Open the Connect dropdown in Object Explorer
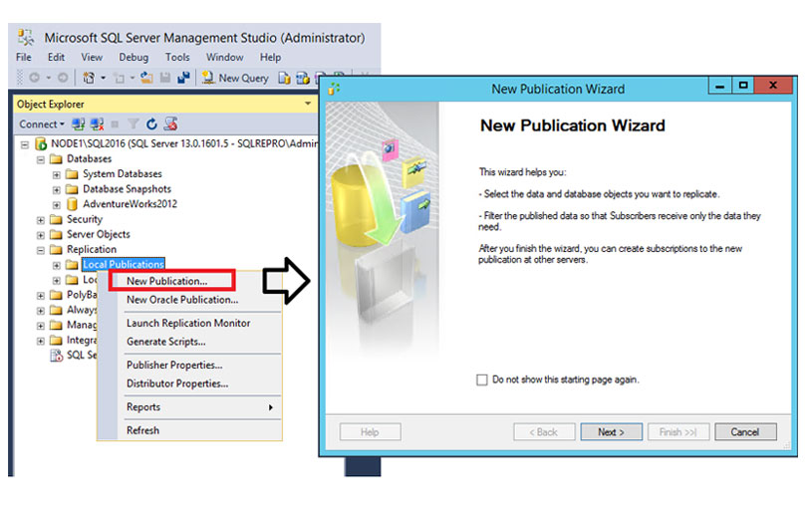The height and width of the screenshot is (506, 812). 42,125
